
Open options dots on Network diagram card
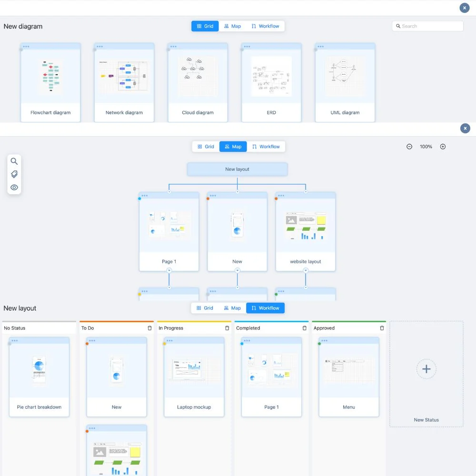[x=100, y=47]
